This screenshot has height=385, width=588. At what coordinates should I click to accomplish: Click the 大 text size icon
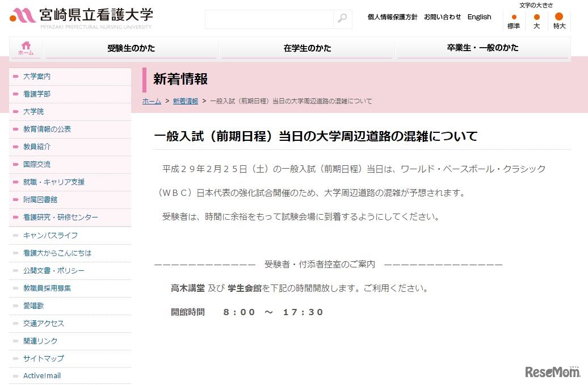536,22
